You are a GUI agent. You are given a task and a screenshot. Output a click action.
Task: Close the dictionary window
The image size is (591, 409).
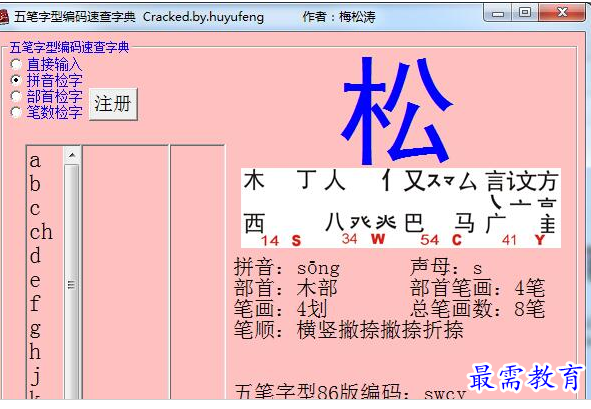(563, 12)
